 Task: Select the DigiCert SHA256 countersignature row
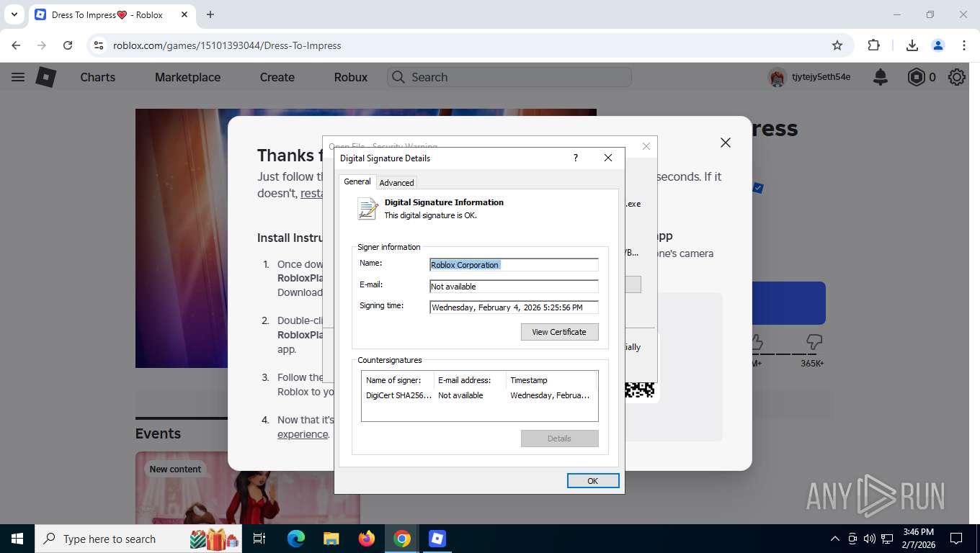point(479,395)
